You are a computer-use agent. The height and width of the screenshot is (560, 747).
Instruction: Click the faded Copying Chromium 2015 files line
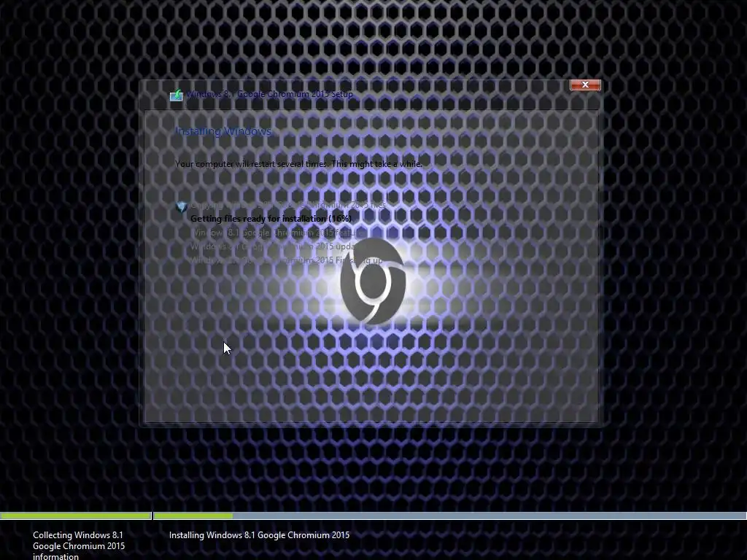[x=288, y=205]
